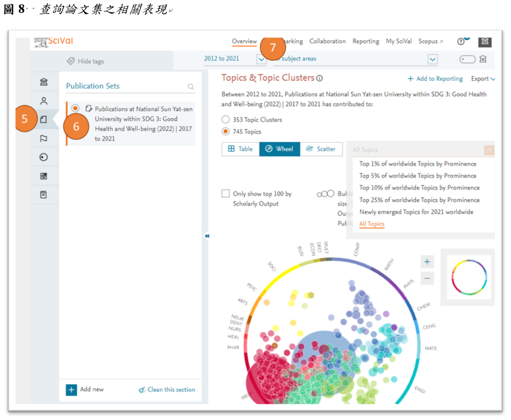Click the Clean this section link
The height and width of the screenshot is (420, 511).
pyautogui.click(x=171, y=390)
